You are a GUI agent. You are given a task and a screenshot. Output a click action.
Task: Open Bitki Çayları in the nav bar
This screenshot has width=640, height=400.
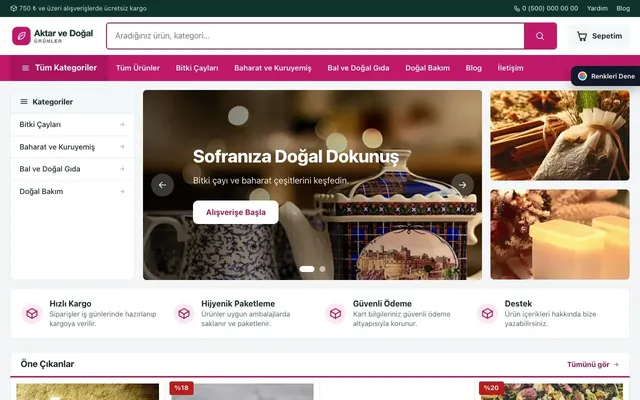pos(197,68)
